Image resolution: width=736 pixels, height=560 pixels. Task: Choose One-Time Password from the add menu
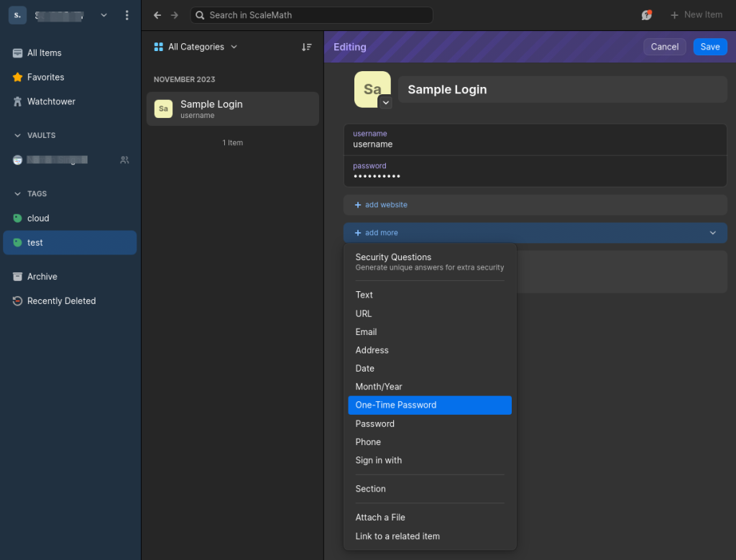[x=397, y=405]
